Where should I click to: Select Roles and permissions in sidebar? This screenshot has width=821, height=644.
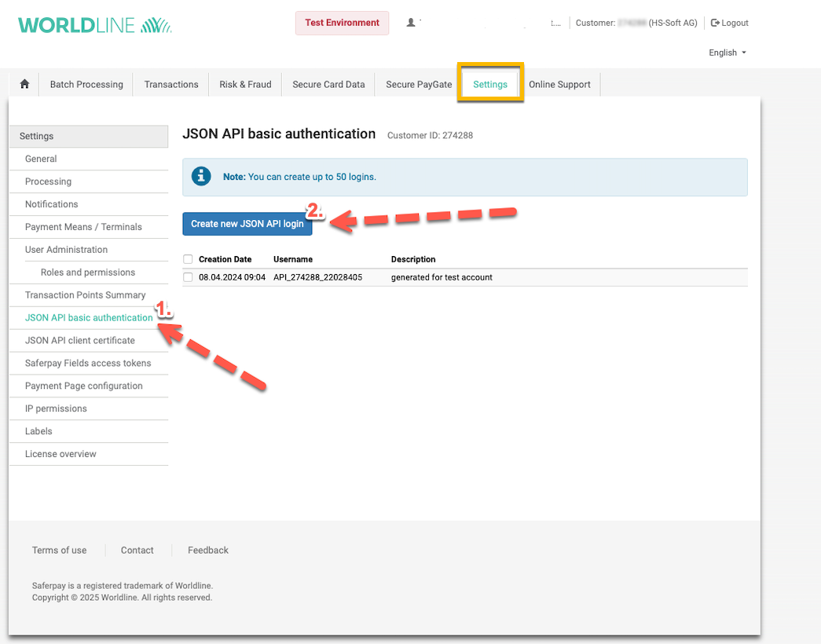tap(88, 273)
